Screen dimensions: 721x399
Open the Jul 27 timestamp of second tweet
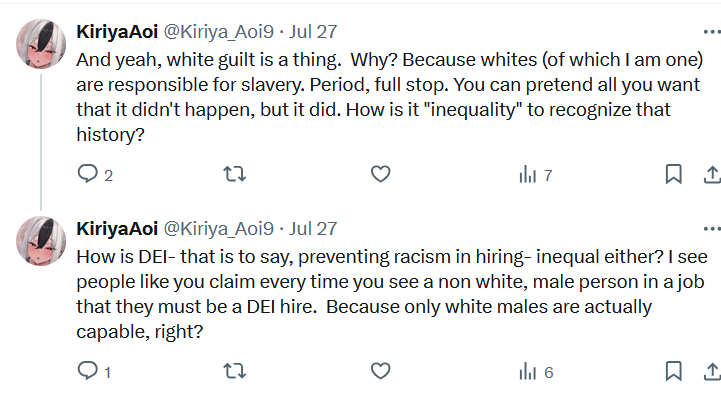click(313, 228)
